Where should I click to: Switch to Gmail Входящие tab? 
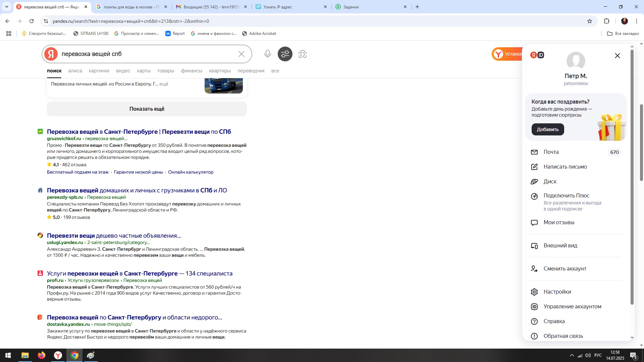coord(211,7)
